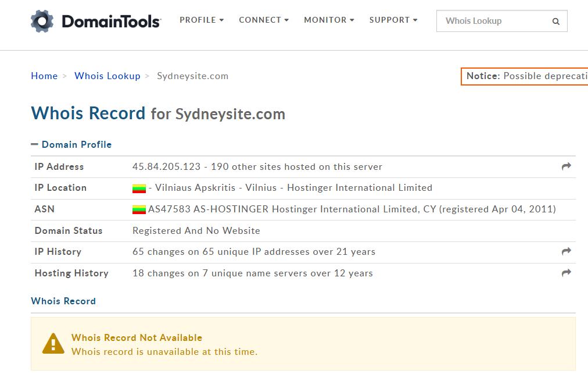
Task: Click Whois record is unavailable message
Action: [164, 352]
